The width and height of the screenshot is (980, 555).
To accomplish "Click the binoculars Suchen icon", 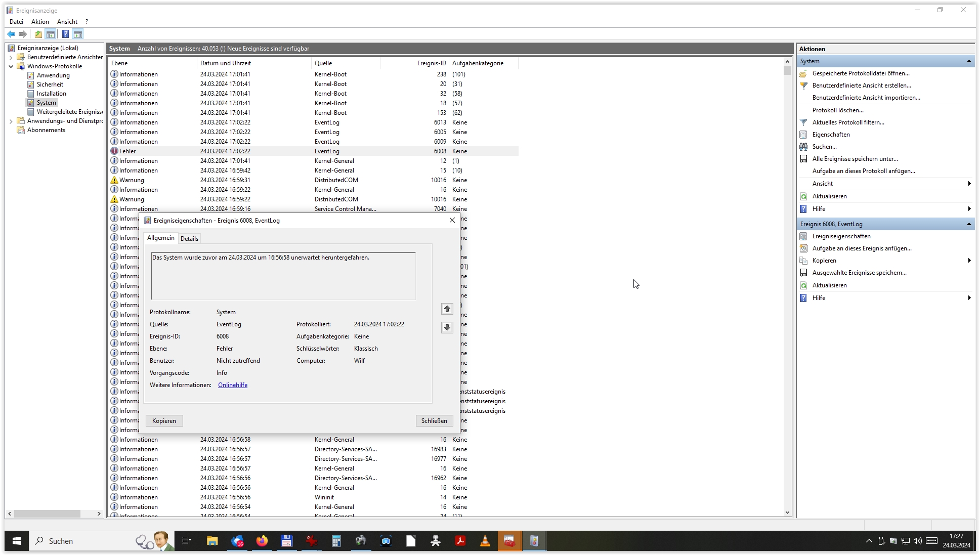I will tap(803, 147).
